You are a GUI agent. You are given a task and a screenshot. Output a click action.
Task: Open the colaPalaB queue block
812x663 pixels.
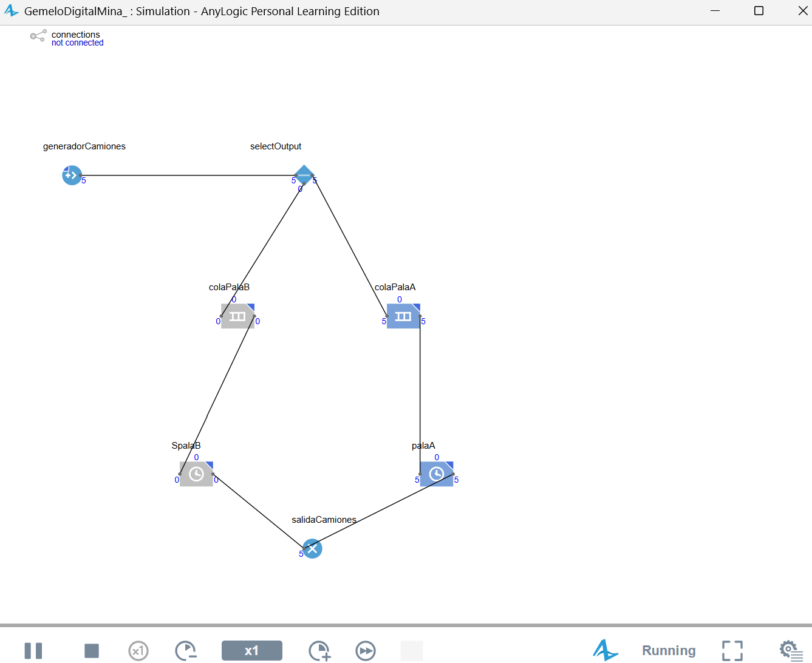[237, 316]
